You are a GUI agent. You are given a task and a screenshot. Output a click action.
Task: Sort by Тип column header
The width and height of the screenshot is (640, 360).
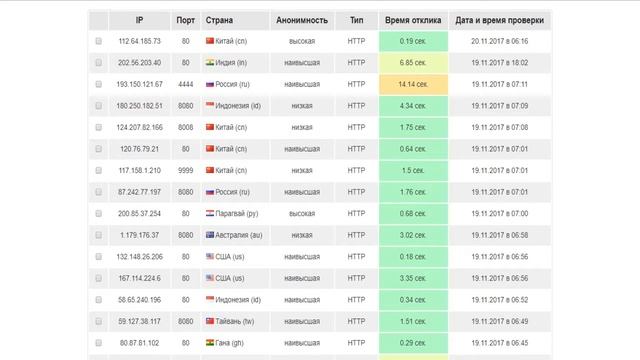[x=356, y=20]
